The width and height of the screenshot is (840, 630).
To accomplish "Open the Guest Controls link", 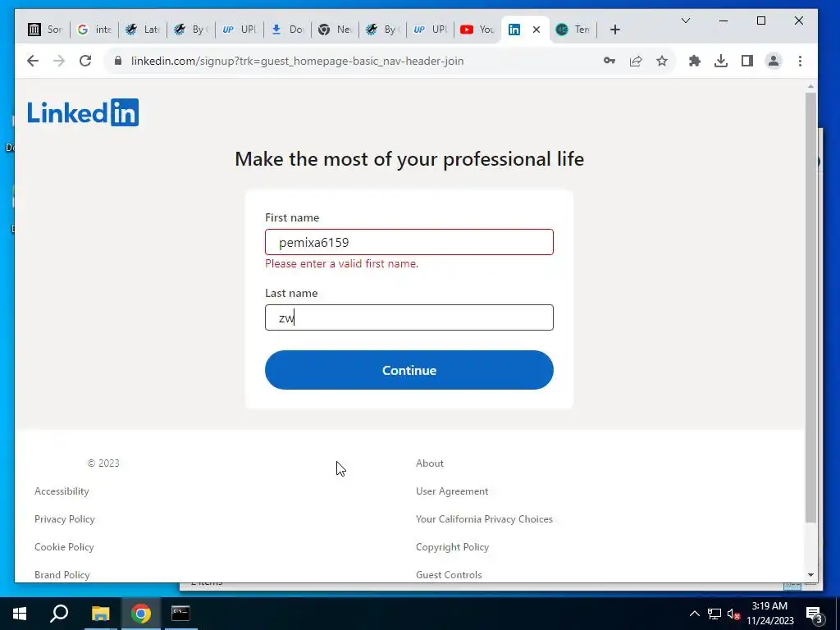I will tap(449, 575).
